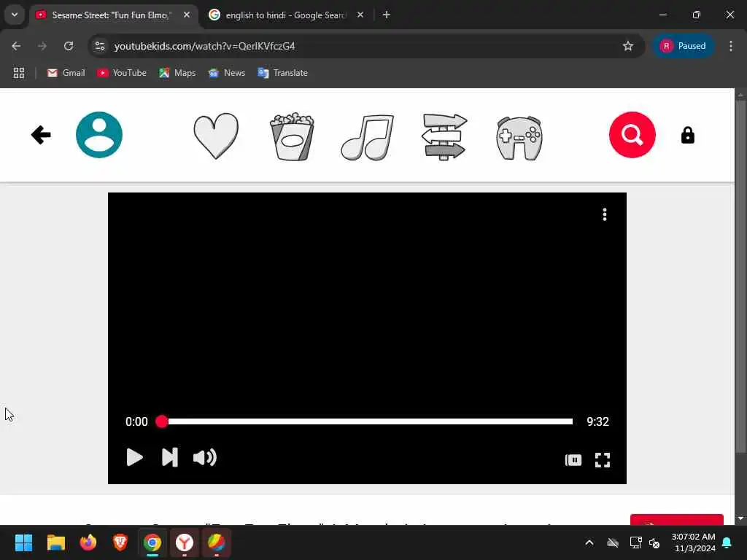Click the Paused profile button
This screenshot has height=560, width=747.
click(683, 46)
